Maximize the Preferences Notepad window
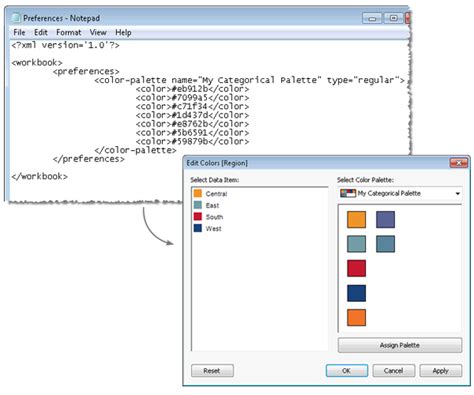The width and height of the screenshot is (474, 395). coord(394,18)
